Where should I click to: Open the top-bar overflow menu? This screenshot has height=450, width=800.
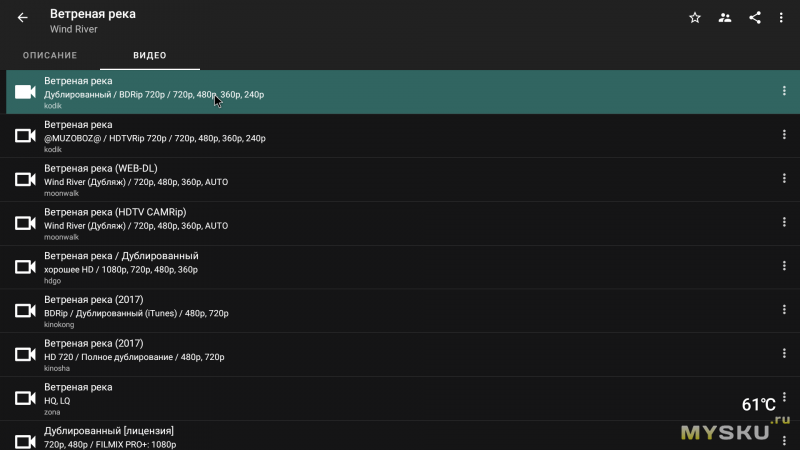coord(784,18)
